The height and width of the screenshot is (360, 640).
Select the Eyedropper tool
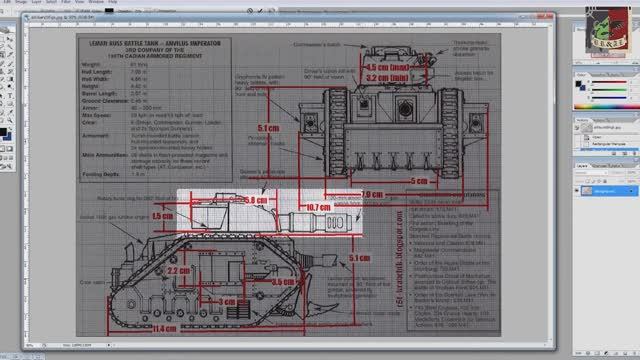point(10,112)
